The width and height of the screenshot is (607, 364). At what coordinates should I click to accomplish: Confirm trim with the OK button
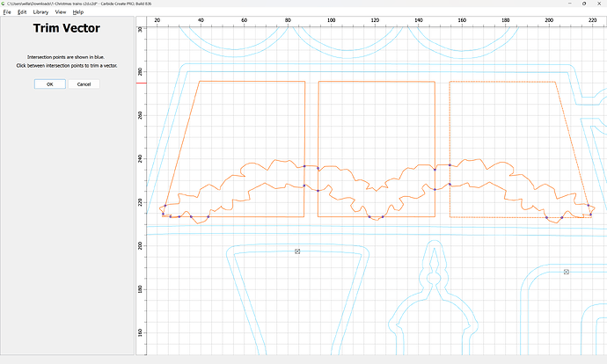click(x=49, y=84)
